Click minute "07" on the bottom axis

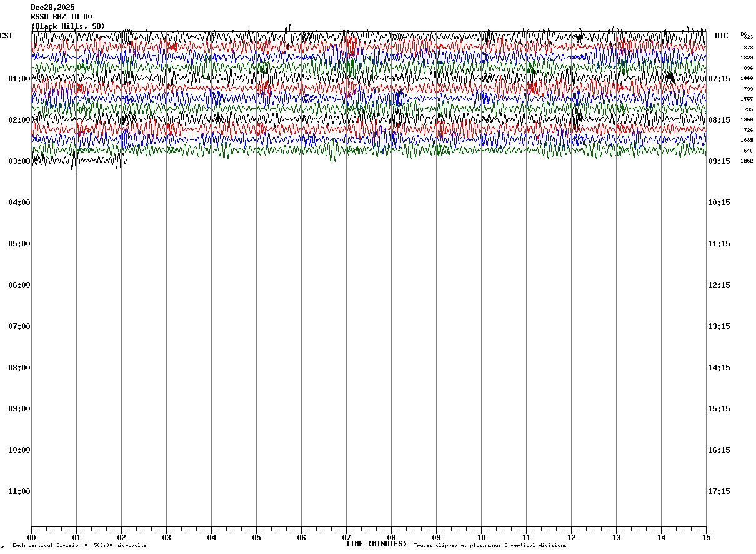[346, 537]
